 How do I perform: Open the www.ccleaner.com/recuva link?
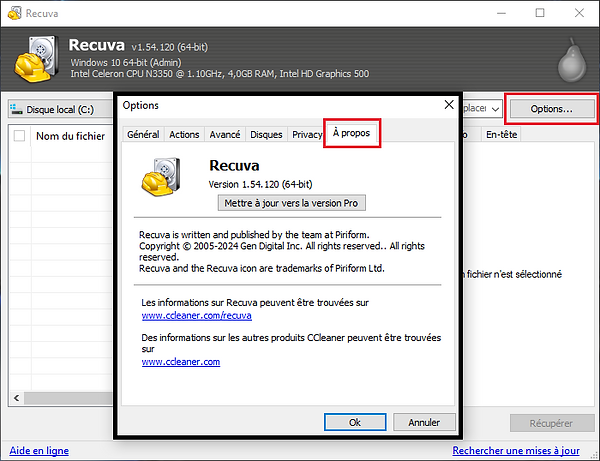(x=196, y=316)
